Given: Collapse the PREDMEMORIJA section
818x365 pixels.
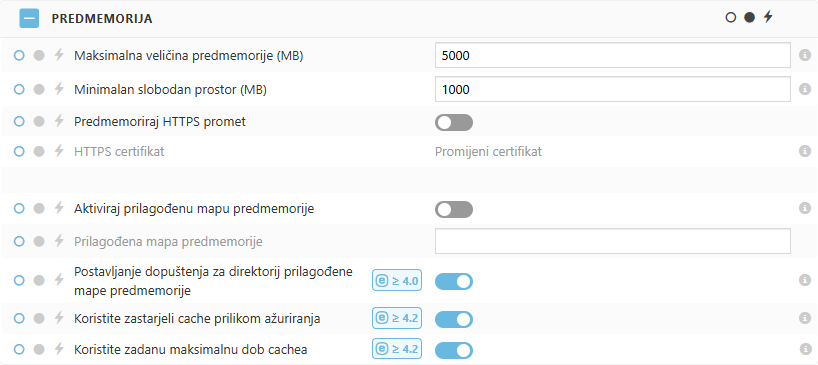Looking at the screenshot, I should [x=29, y=18].
